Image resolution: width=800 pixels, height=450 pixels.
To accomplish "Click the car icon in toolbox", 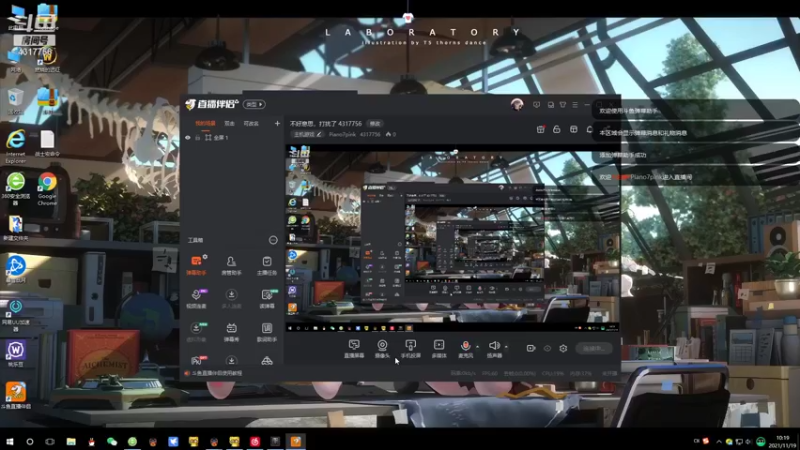I will [x=267, y=361].
